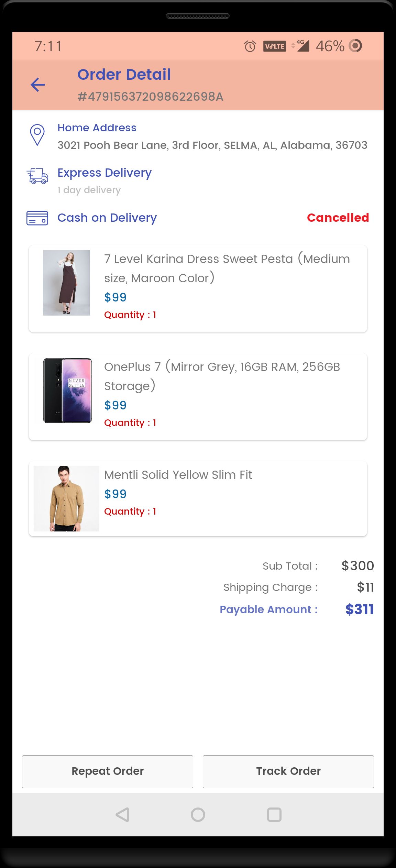Viewport: 396px width, 868px height.
Task: Select Mentli Solid Yellow Slim Fit title
Action: [x=178, y=475]
